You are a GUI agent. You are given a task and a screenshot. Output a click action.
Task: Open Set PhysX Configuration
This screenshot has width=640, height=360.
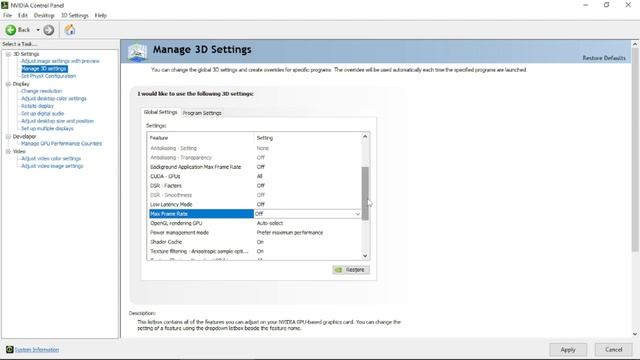[48, 76]
